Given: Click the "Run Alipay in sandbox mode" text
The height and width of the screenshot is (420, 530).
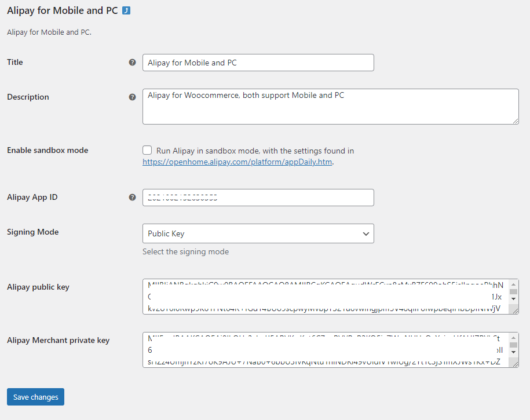Looking at the screenshot, I should click(x=255, y=151).
